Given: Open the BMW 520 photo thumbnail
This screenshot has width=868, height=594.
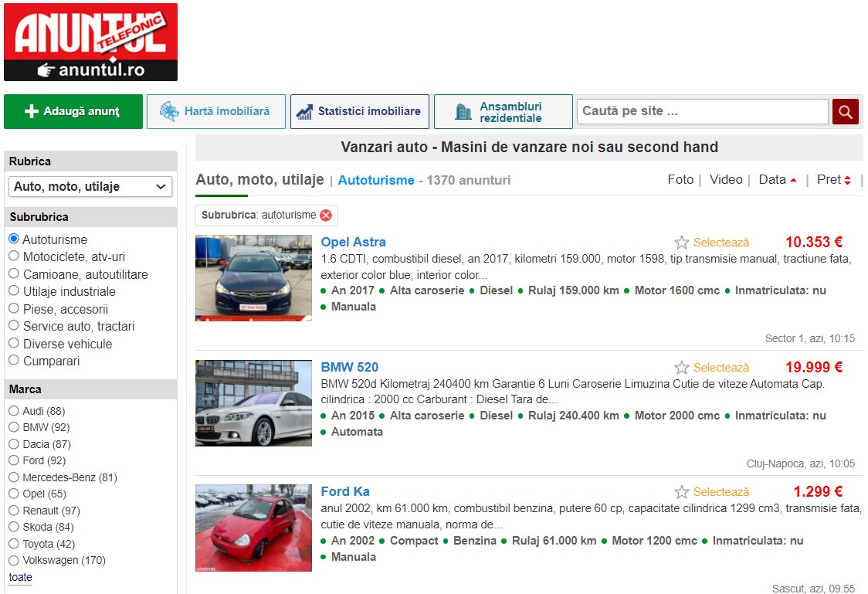Looking at the screenshot, I should coord(253,403).
